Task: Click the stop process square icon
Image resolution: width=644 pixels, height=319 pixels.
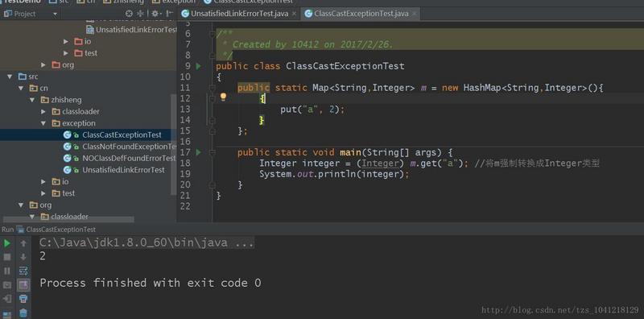Action: coord(7,257)
